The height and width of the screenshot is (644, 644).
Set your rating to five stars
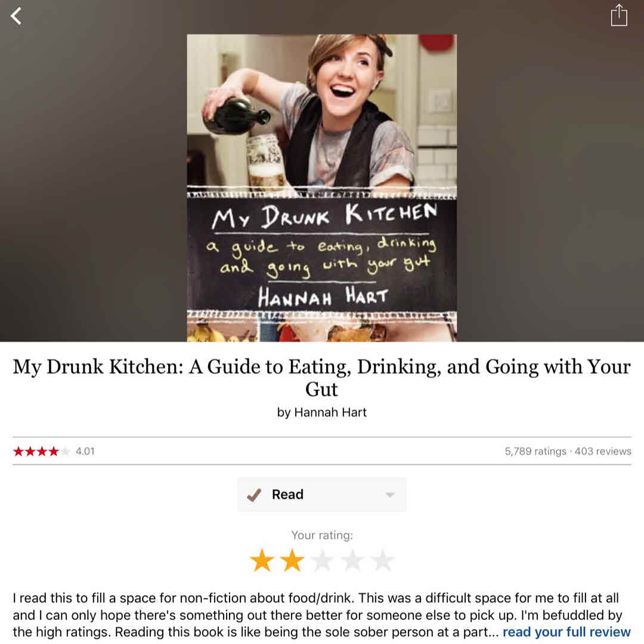coord(382,560)
